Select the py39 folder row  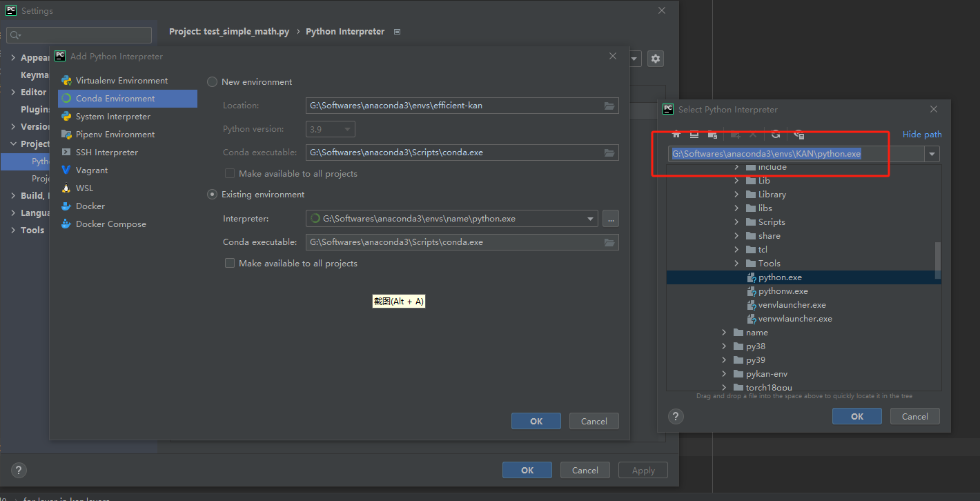pos(804,360)
